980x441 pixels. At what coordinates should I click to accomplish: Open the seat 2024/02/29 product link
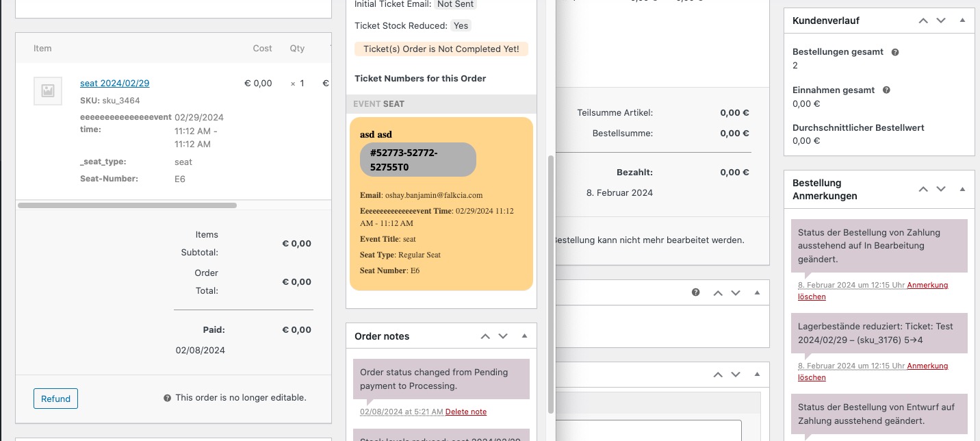[x=114, y=83]
